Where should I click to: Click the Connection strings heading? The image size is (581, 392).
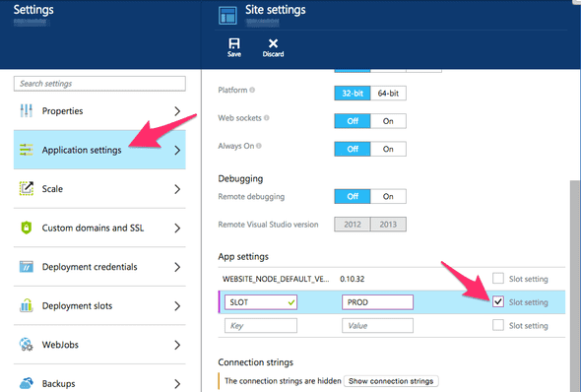256,362
